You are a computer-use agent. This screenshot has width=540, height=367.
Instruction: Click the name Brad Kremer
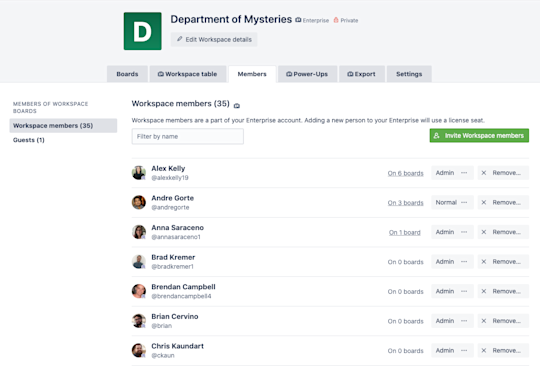(x=173, y=257)
